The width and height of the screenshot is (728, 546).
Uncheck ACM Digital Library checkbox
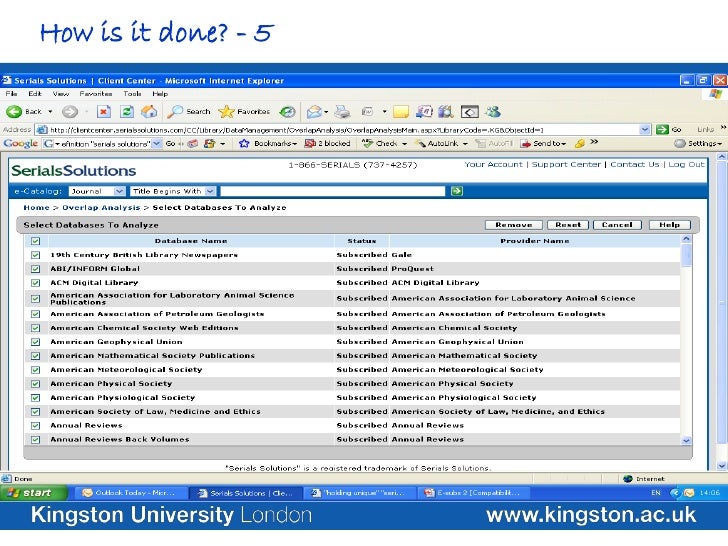click(36, 283)
